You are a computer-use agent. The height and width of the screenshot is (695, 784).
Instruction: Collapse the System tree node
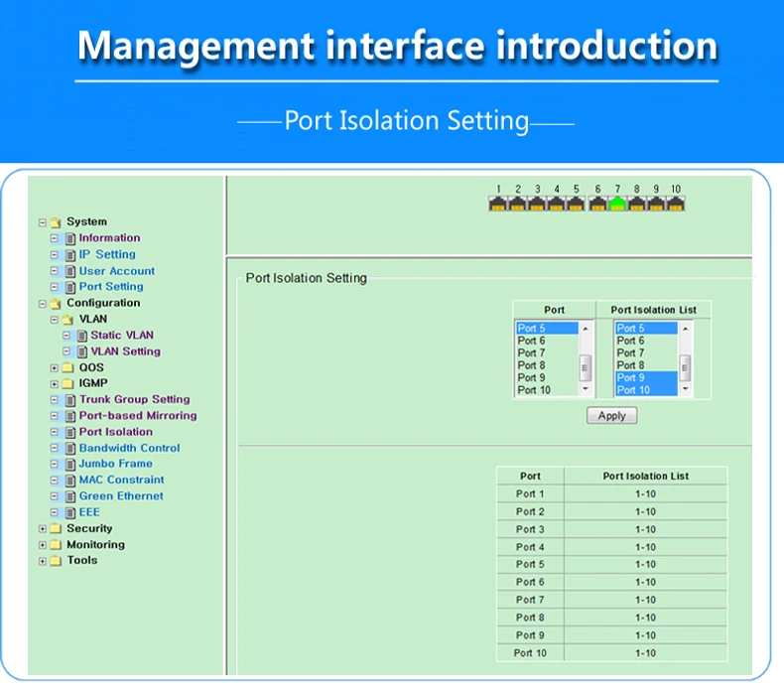(43, 222)
